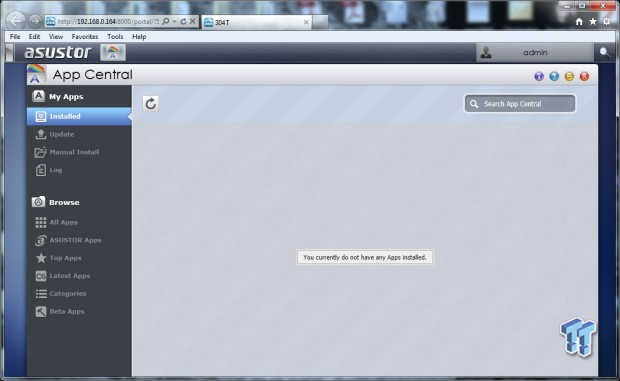The image size is (620, 381).
Task: Open the Favorites menu
Action: (85, 37)
